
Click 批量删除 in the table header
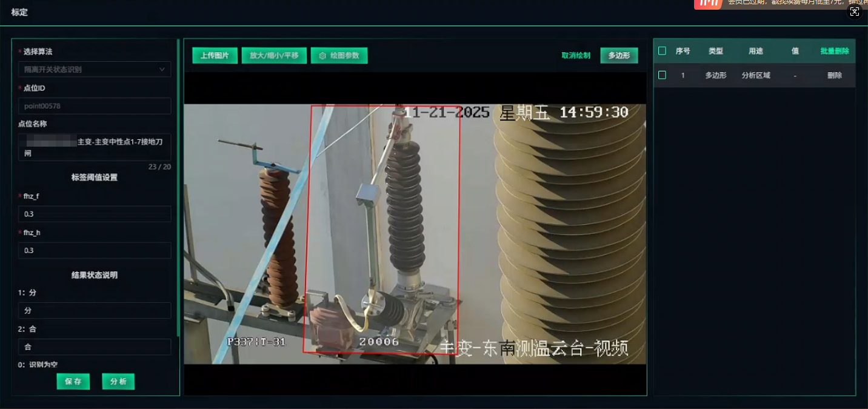[x=835, y=52]
